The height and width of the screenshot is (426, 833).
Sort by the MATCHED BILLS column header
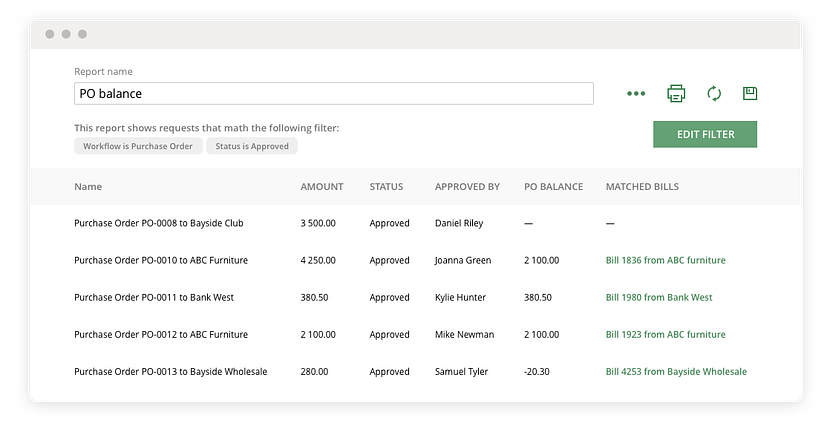pyautogui.click(x=642, y=186)
